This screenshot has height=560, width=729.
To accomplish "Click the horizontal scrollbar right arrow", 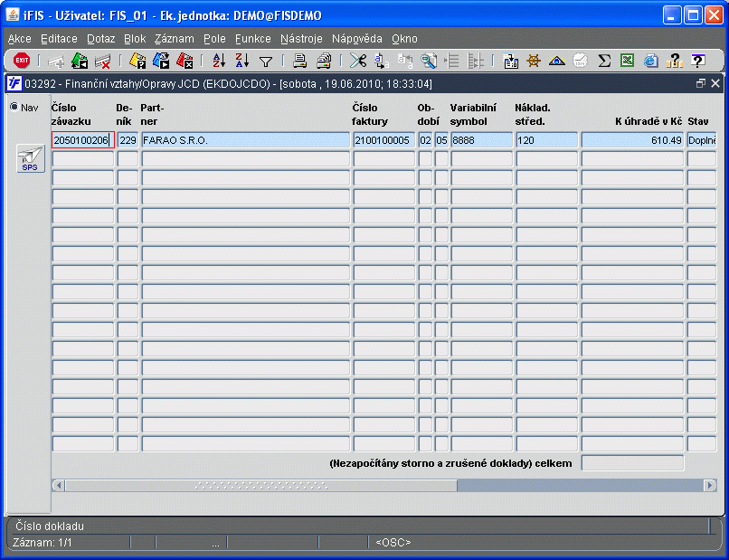I will [x=709, y=486].
